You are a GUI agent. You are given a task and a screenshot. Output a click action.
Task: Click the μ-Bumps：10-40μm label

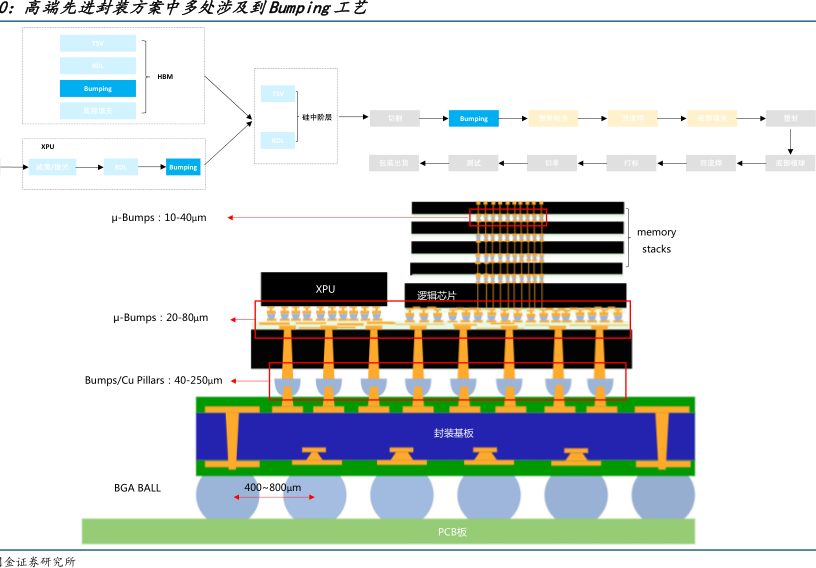point(159,217)
